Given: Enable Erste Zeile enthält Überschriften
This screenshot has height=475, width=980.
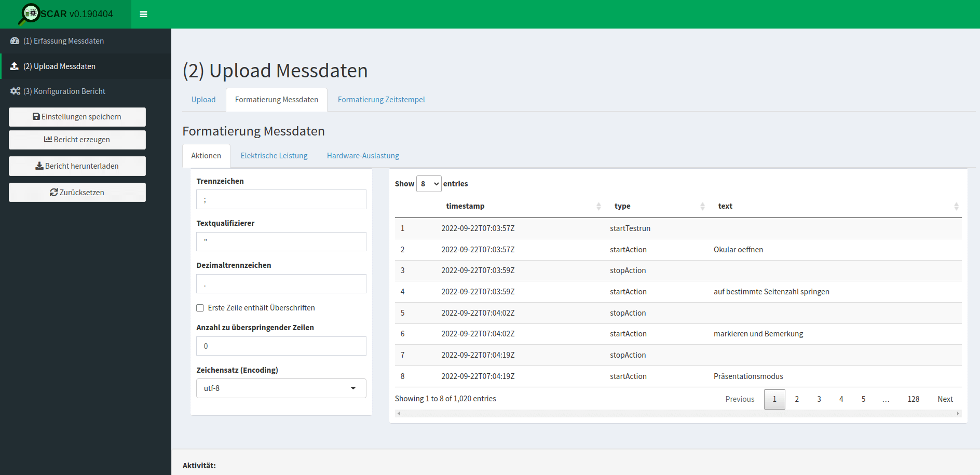Looking at the screenshot, I should coord(200,308).
